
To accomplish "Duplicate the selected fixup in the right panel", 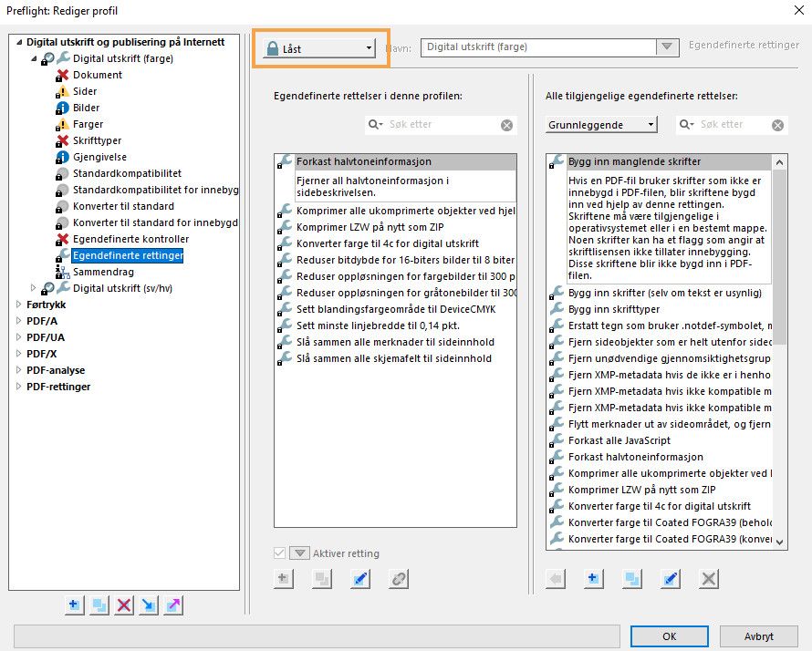I will (631, 578).
